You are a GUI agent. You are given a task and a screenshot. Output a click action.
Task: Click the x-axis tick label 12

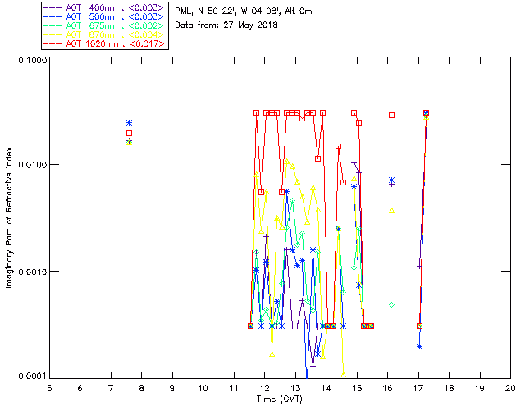tap(264, 388)
